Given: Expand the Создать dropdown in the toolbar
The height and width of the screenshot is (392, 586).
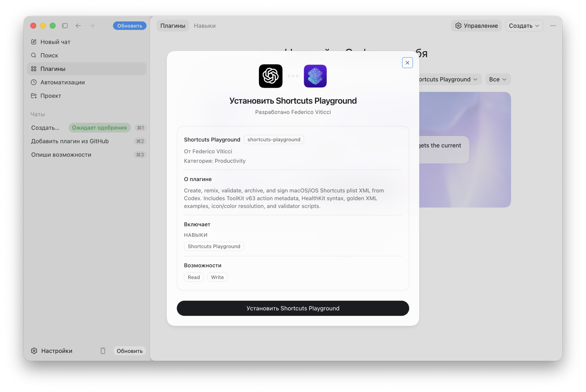Looking at the screenshot, I should tap(524, 25).
